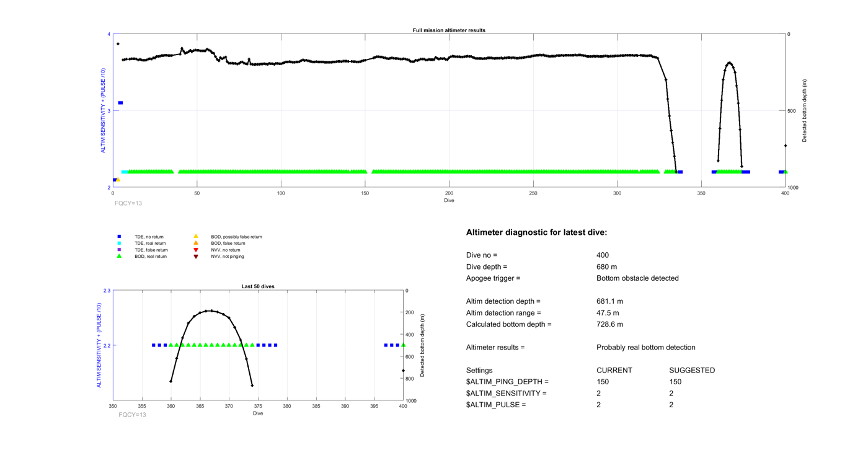Select the blue marker near sensitivity 3.1 in top plot

120,103
